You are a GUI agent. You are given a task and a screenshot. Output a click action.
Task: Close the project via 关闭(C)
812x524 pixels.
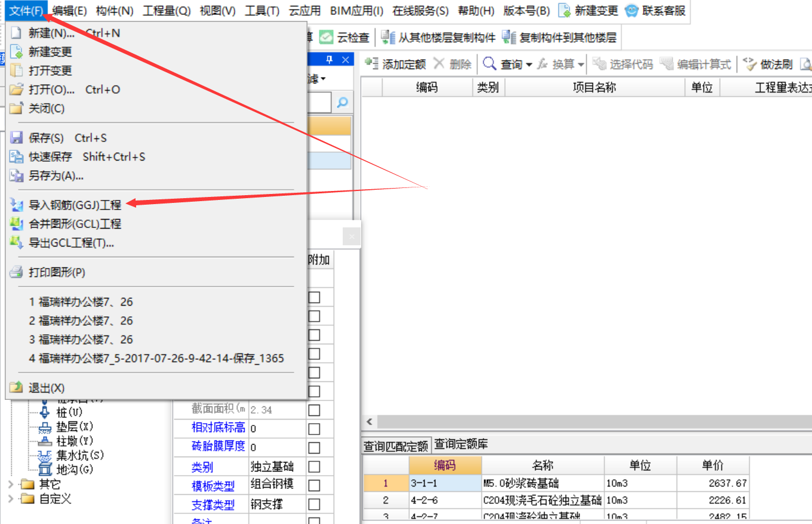[x=47, y=109]
